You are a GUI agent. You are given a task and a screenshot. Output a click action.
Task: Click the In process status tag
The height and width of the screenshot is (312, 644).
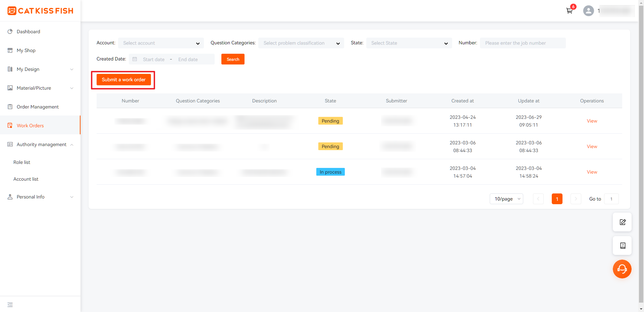pyautogui.click(x=330, y=172)
